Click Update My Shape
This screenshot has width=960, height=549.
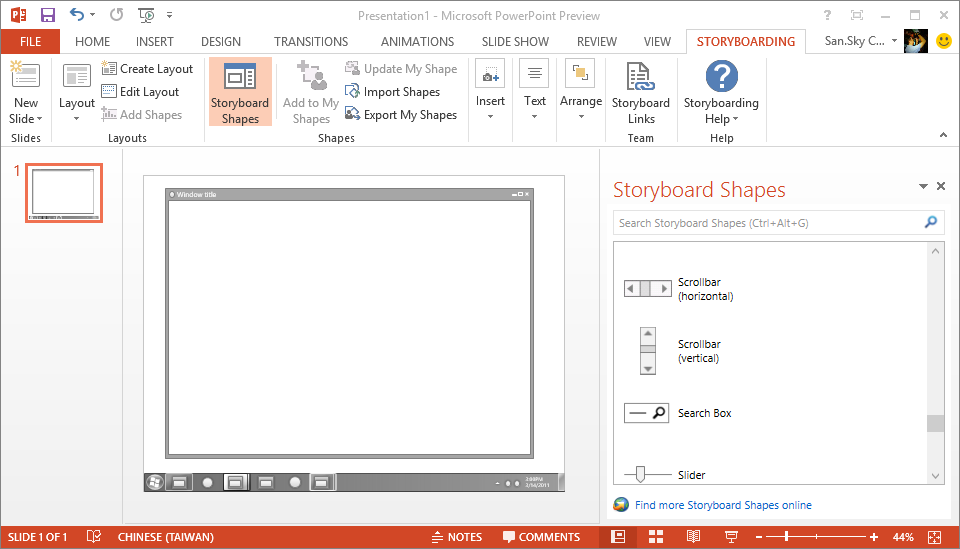click(401, 69)
